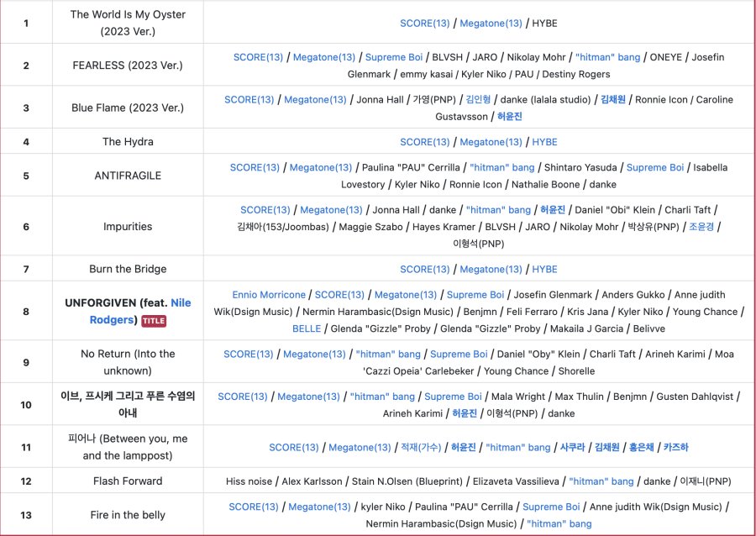Click SCORE(13) in The World Is My Oyster row
Viewport: 756px width, 536px height.
point(425,24)
